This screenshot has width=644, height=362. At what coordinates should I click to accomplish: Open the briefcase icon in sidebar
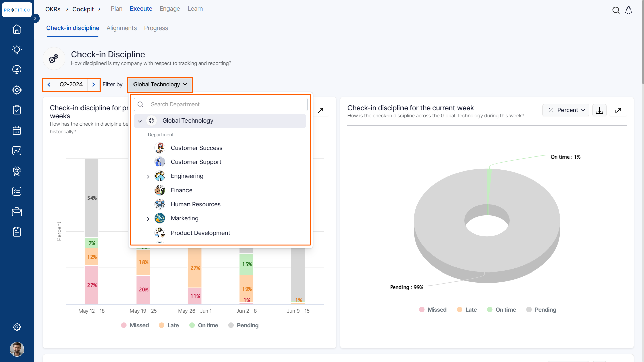coord(17,212)
